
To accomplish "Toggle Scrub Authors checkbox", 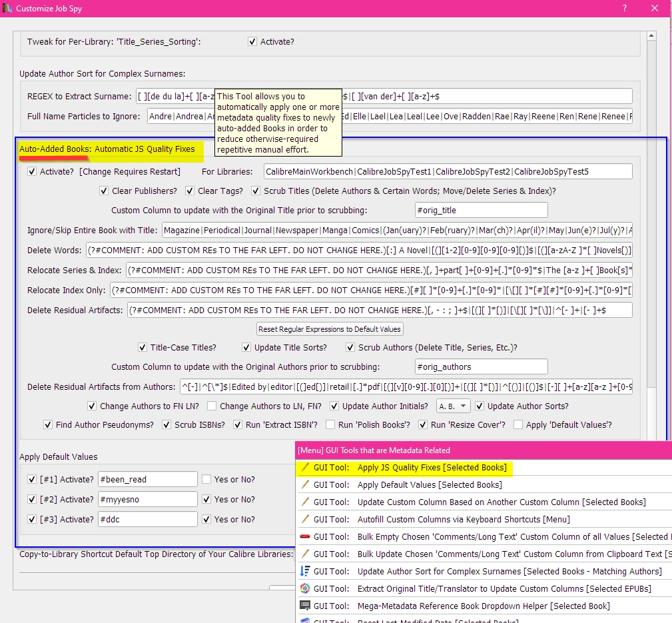I will 350,347.
